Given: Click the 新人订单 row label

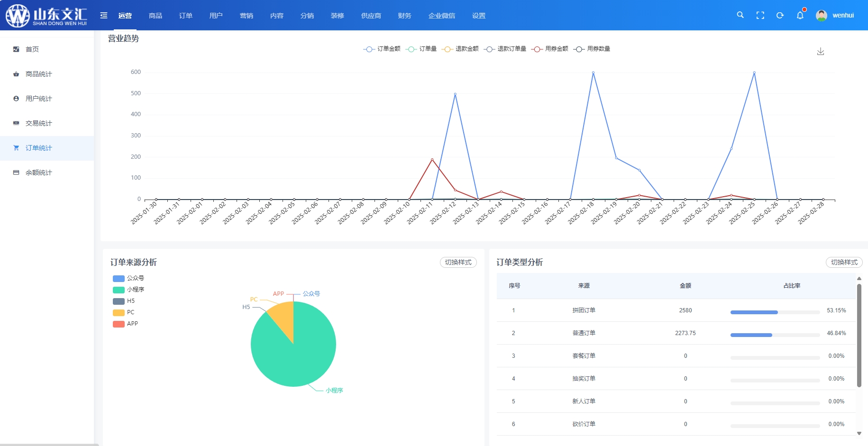Looking at the screenshot, I should pyautogui.click(x=584, y=401).
